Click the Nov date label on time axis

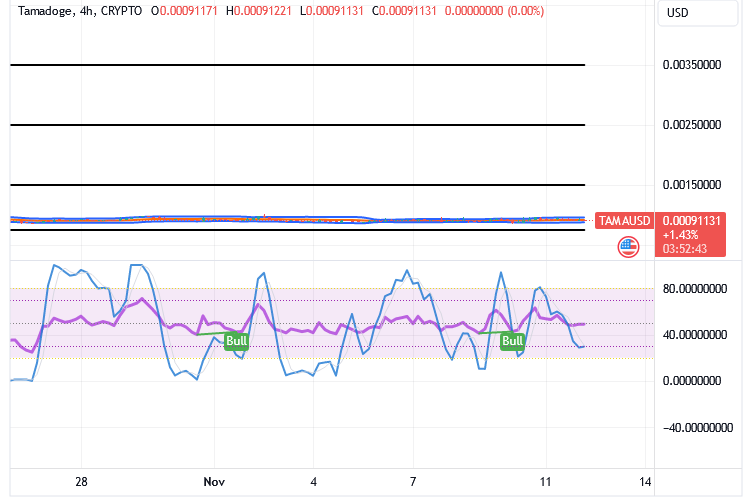pos(214,482)
